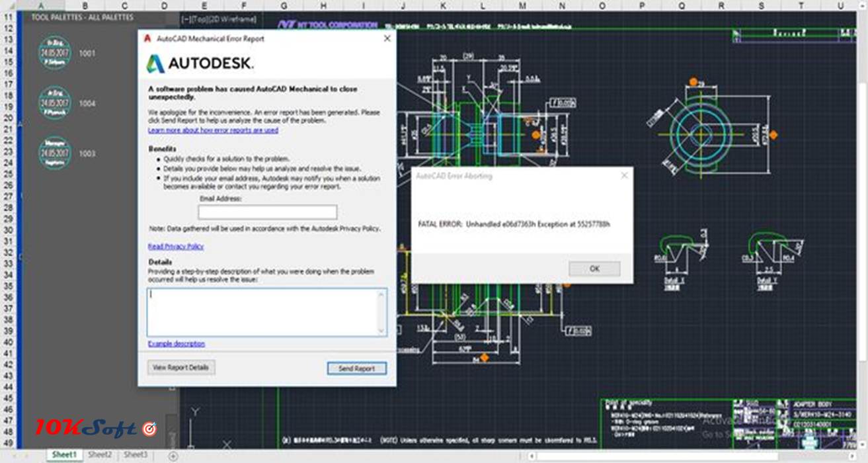Image resolution: width=868 pixels, height=463 pixels.
Task: Click the FATAL ERROR Unhandled Exception message text
Action: pyautogui.click(x=514, y=225)
